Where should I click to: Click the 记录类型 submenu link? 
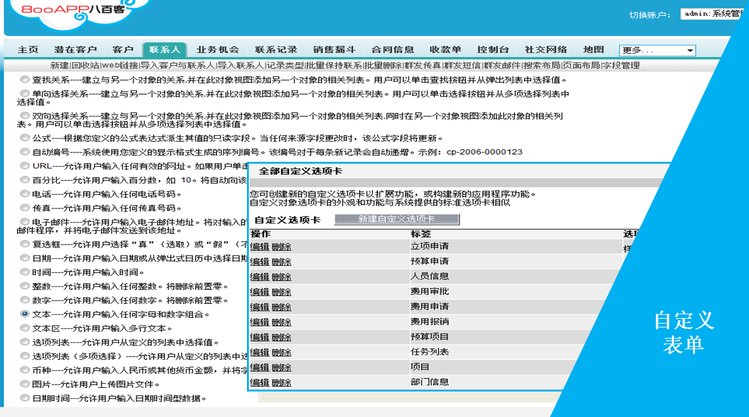tap(285, 65)
